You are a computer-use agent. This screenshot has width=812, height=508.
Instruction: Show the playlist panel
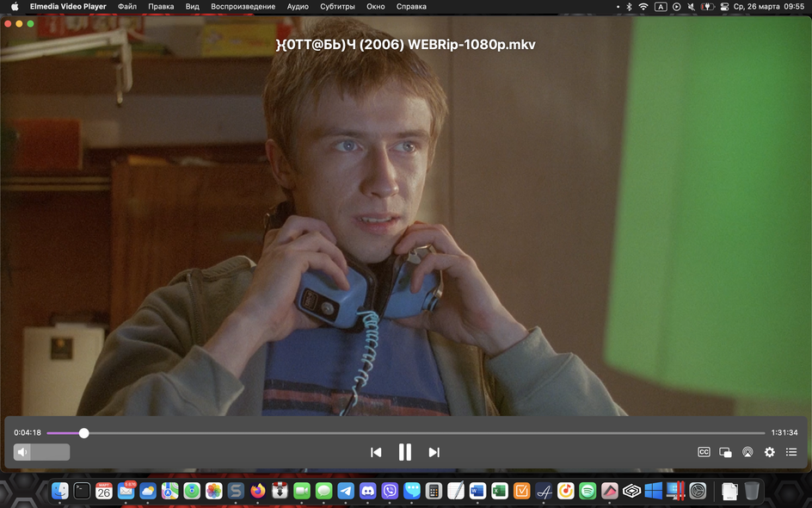[791, 452]
